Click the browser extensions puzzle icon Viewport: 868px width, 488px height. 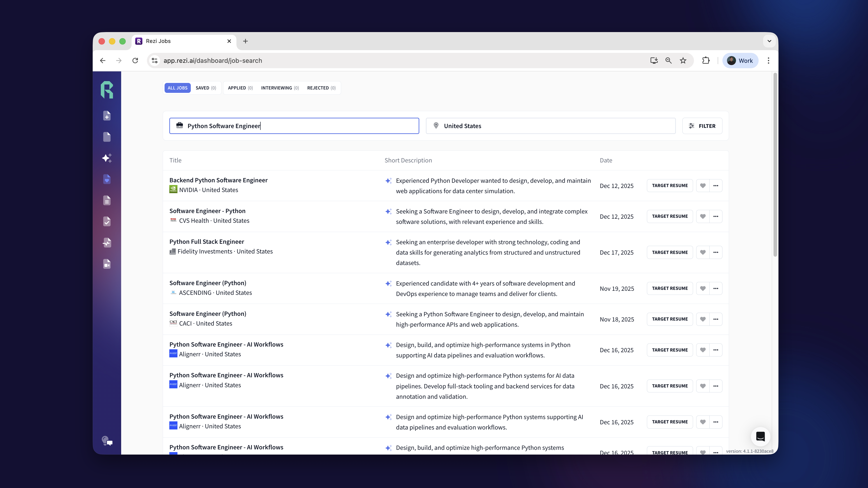tap(706, 60)
